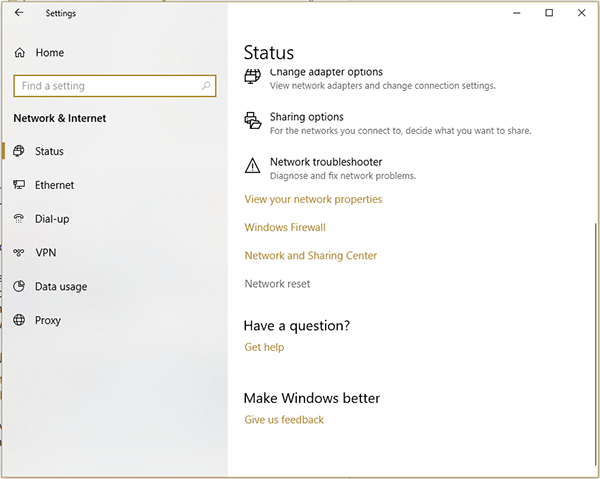This screenshot has width=600, height=479.
Task: Select the Dial-up phone icon
Action: (x=19, y=218)
